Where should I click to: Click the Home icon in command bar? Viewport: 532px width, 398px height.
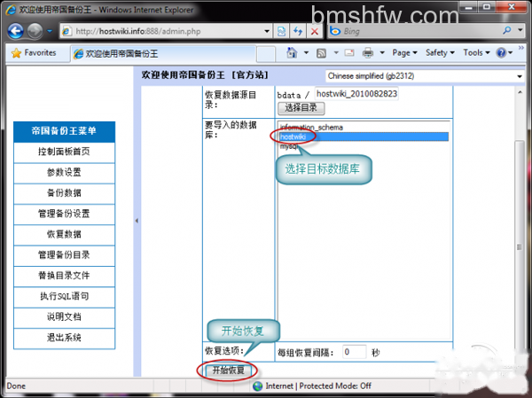(292, 53)
